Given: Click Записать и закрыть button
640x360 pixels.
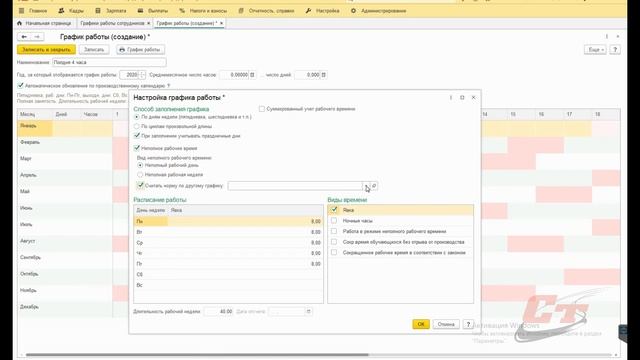Looking at the screenshot, I should point(46,49).
